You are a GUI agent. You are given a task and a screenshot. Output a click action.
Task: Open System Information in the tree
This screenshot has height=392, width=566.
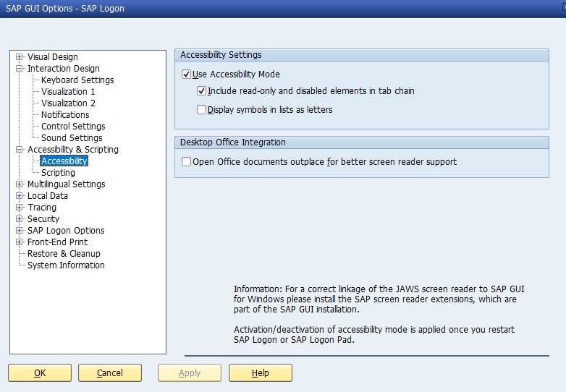pyautogui.click(x=66, y=265)
